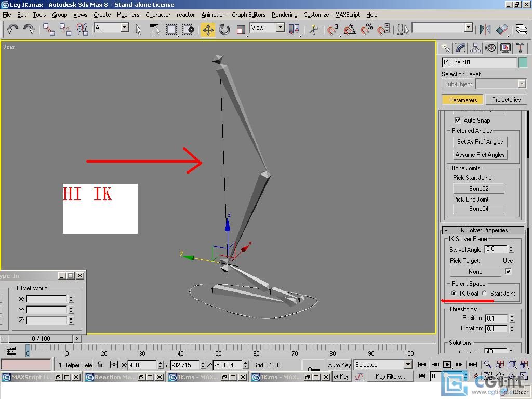The height and width of the screenshot is (399, 532).
Task: Open the File menu
Action: pos(7,15)
